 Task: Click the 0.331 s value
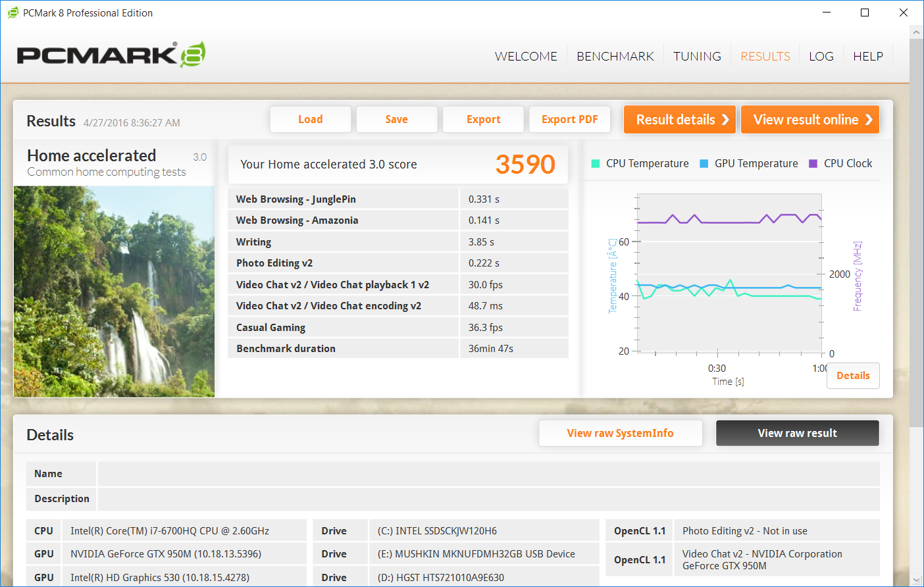coord(484,199)
